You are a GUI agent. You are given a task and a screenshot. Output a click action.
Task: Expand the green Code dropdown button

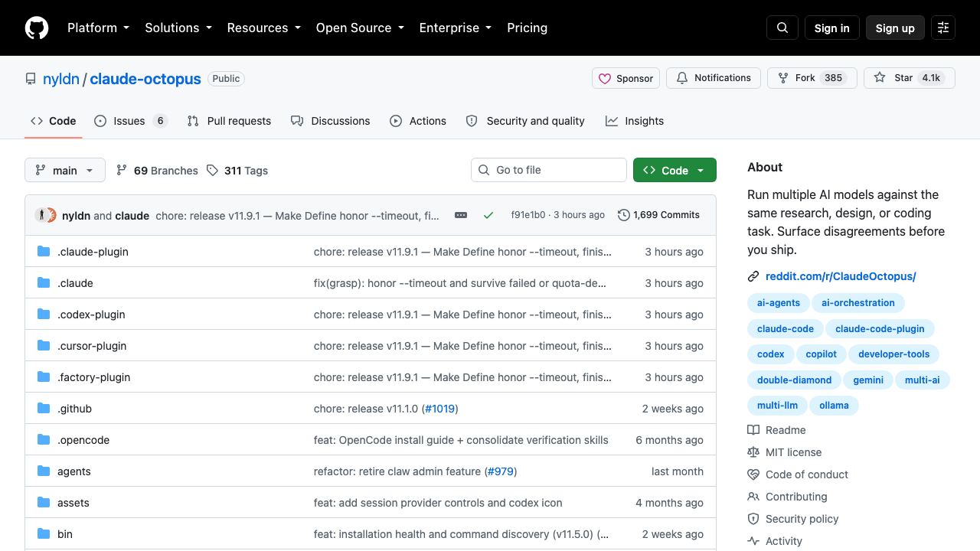[675, 170]
